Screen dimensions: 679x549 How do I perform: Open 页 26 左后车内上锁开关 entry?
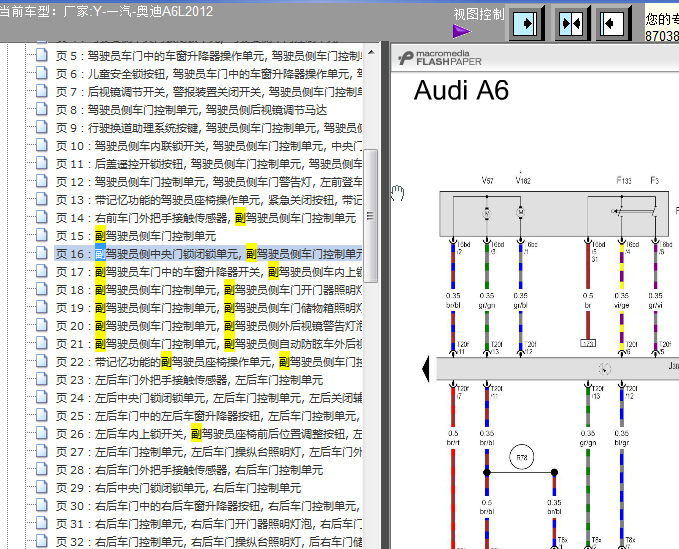[x=209, y=434]
